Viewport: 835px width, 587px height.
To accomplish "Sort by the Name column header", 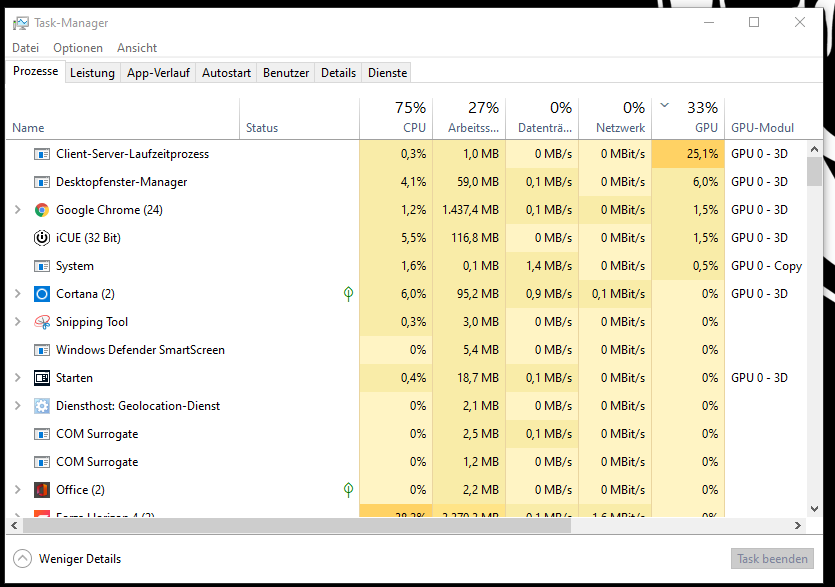I will point(122,118).
